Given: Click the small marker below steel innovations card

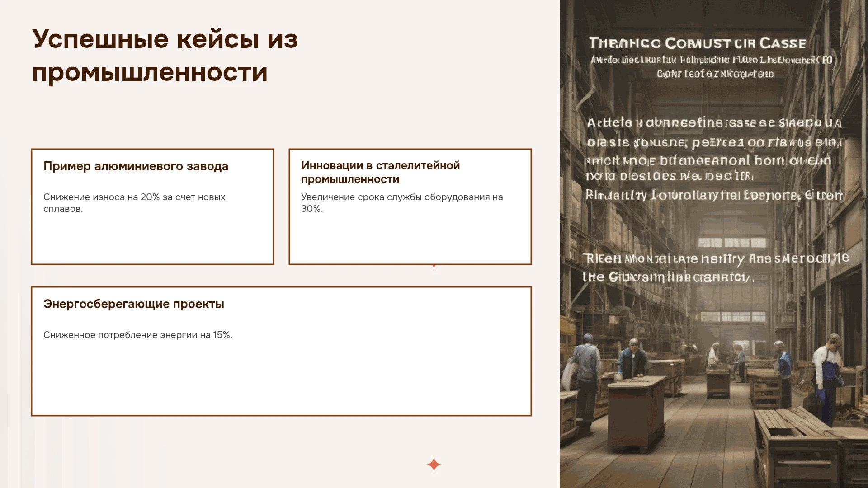Looking at the screenshot, I should 434,267.
